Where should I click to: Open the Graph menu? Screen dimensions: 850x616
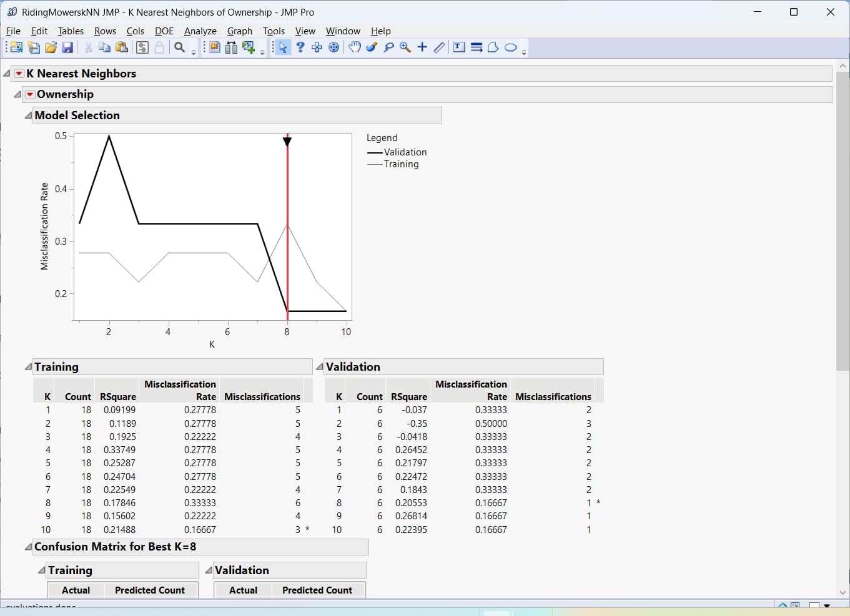pos(239,31)
